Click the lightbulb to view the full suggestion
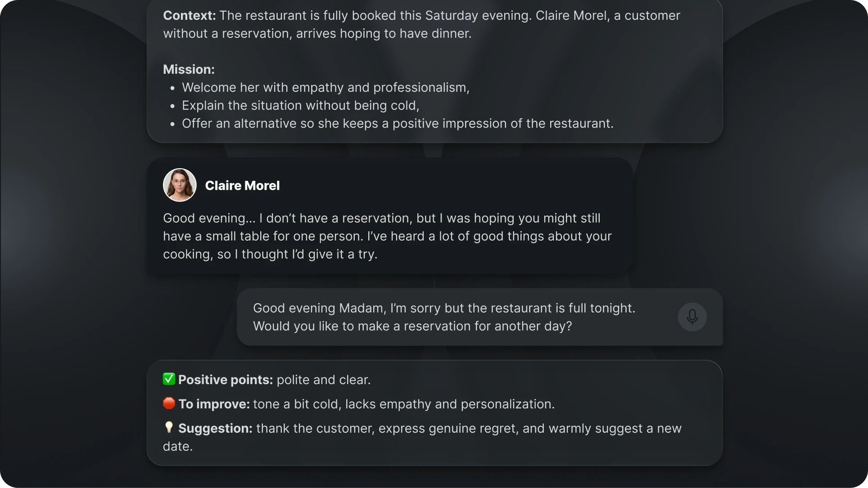The height and width of the screenshot is (488, 868). pyautogui.click(x=169, y=428)
